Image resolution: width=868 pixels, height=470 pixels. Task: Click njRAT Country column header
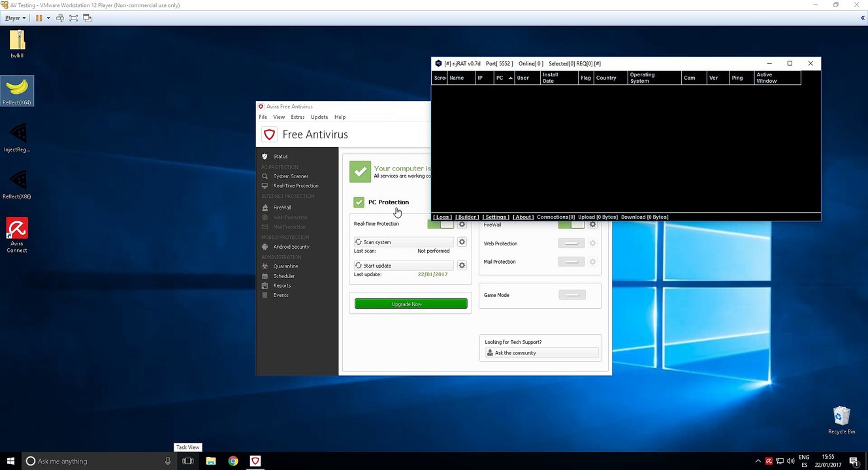tap(610, 78)
